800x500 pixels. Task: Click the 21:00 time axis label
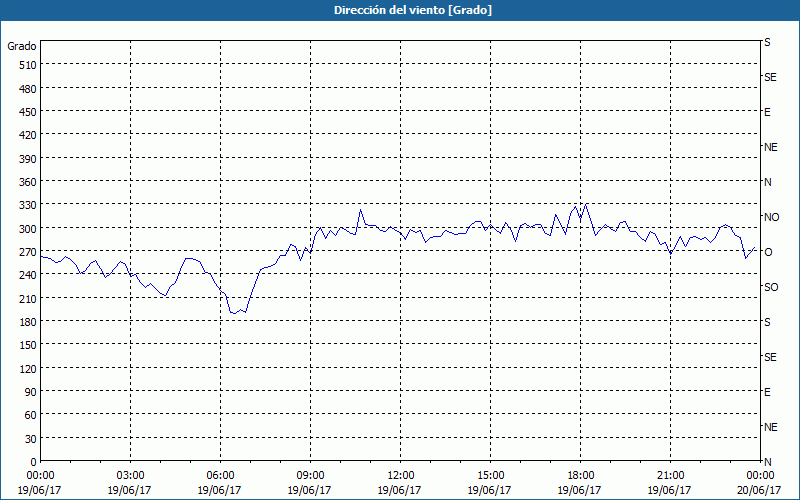coord(670,476)
